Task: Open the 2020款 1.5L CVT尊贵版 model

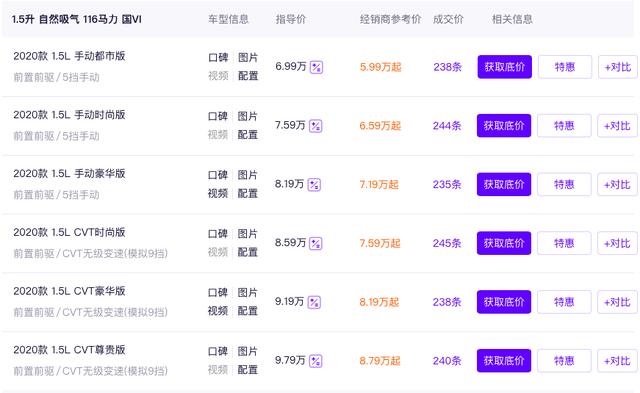Action: pyautogui.click(x=69, y=350)
